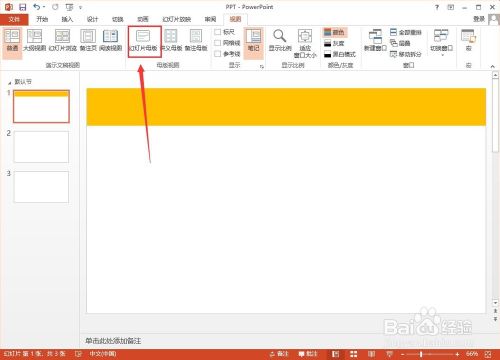
Task: Open the File (文件) tab
Action: [14, 19]
